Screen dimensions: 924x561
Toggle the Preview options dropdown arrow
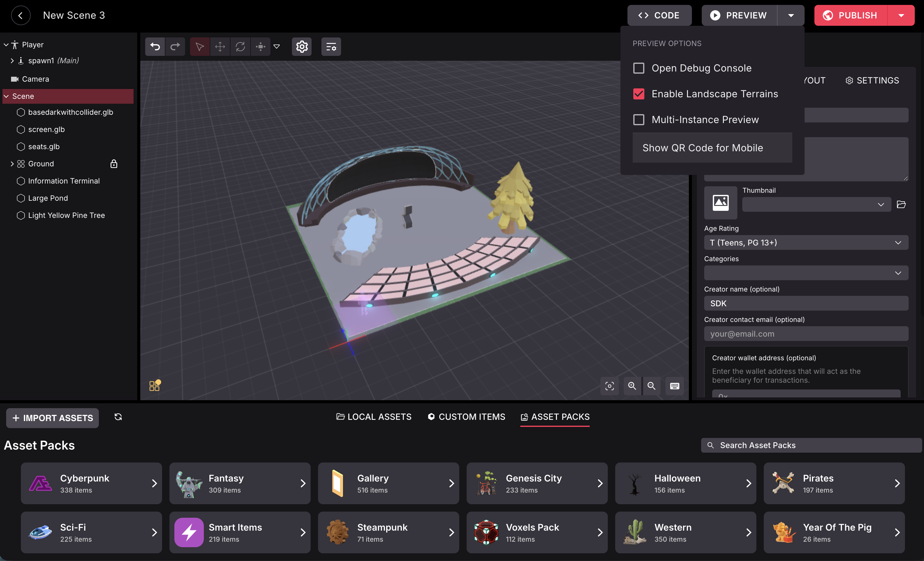(x=791, y=15)
